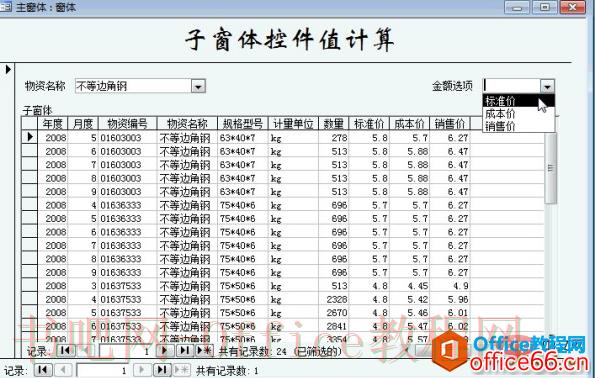Click the subform vertical scrollbar thumb
Image resolution: width=595 pixels, height=378 pixels.
click(551, 168)
